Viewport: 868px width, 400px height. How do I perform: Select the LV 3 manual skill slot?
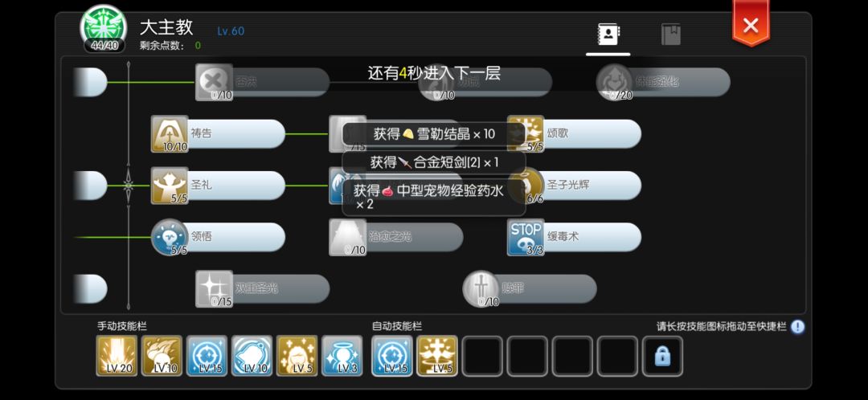(x=342, y=356)
